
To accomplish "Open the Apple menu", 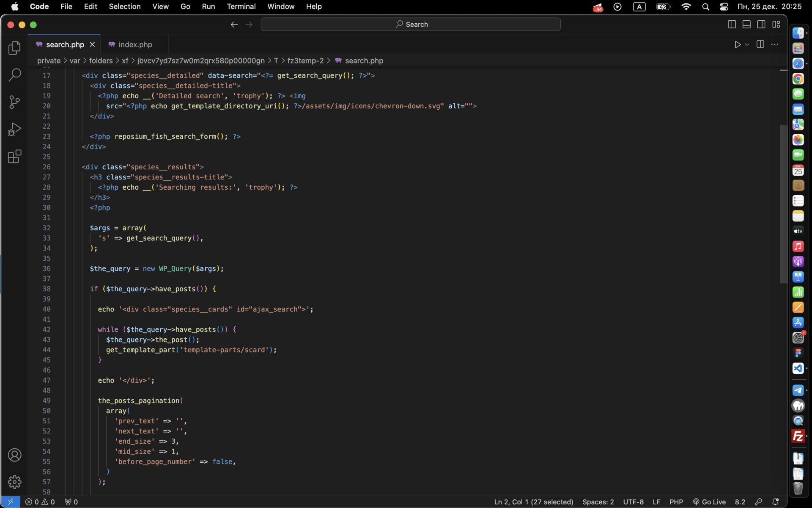I will pos(15,6).
